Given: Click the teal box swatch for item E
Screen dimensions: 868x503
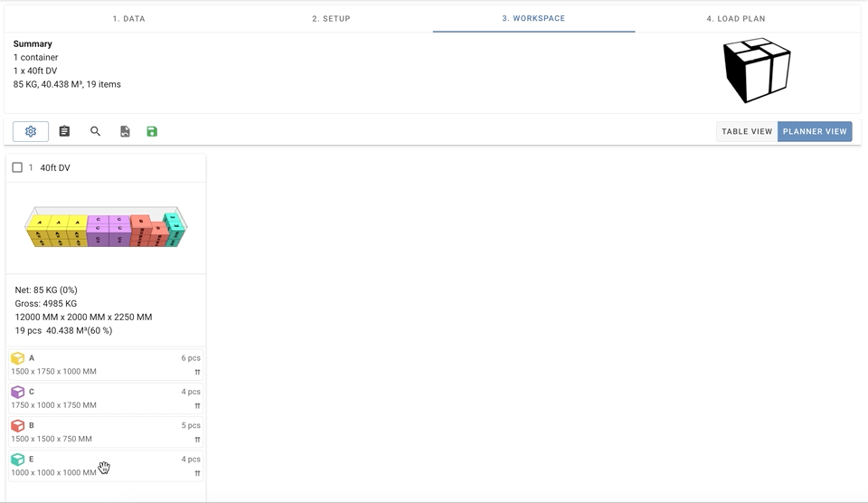Looking at the screenshot, I should [x=18, y=460].
